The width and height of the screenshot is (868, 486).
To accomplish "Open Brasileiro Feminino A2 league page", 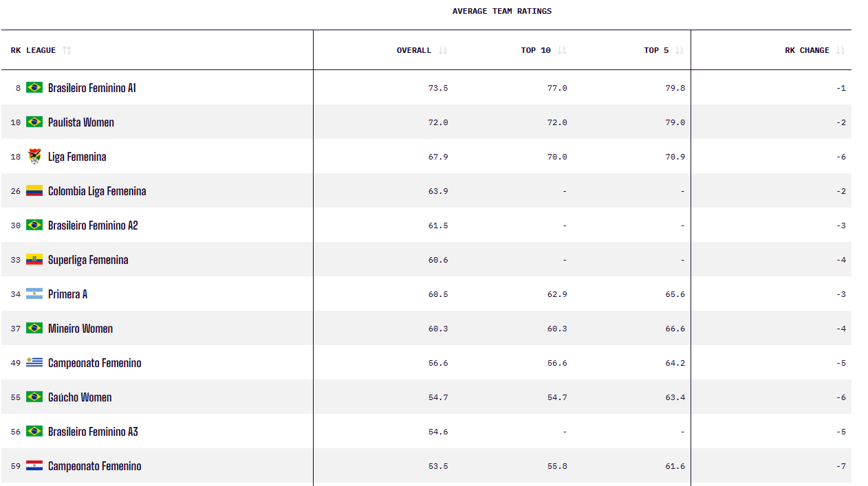I will tap(93, 225).
